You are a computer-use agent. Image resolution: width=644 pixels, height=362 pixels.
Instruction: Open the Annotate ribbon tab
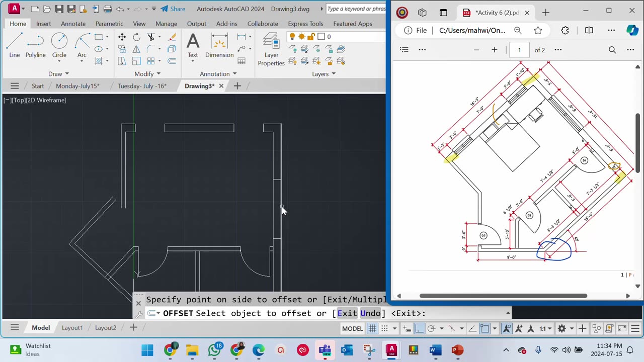coord(73,24)
